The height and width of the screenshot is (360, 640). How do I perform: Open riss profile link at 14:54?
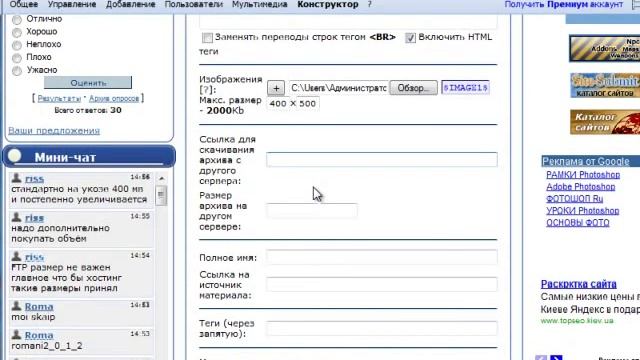click(x=34, y=257)
